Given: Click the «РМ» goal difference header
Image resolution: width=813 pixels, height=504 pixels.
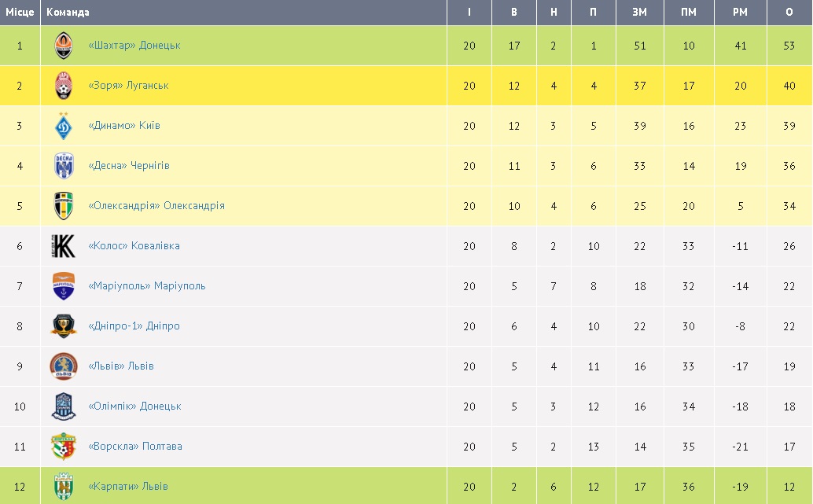Looking at the screenshot, I should point(740,13).
